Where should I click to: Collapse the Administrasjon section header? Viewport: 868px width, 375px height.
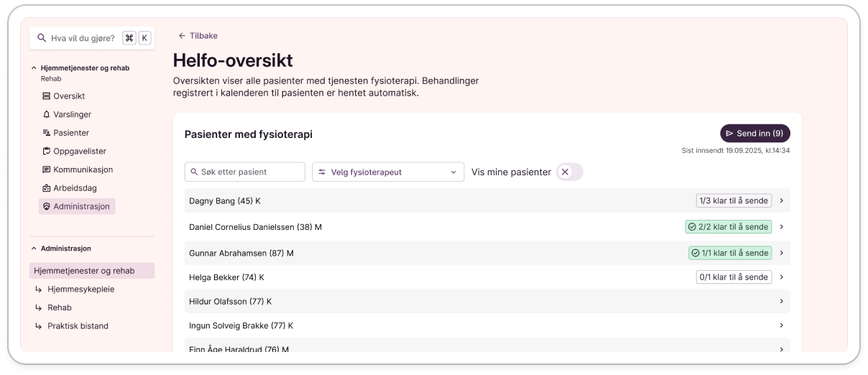pos(34,249)
